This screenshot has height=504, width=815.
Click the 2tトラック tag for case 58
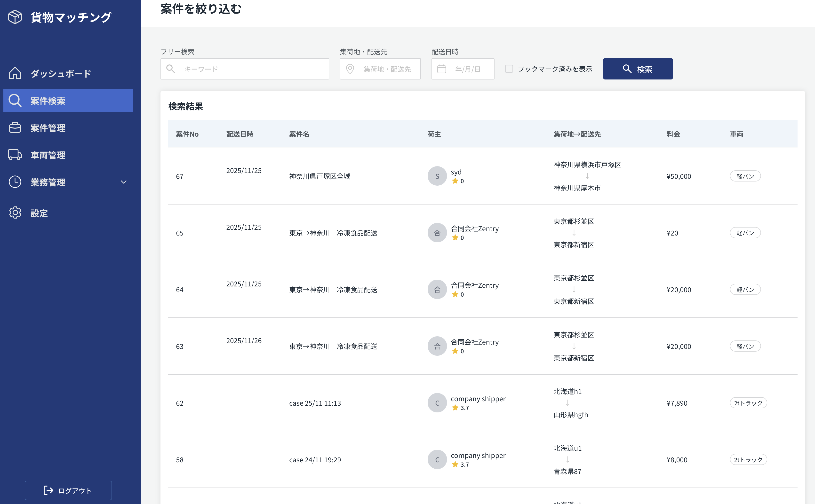(x=748, y=460)
